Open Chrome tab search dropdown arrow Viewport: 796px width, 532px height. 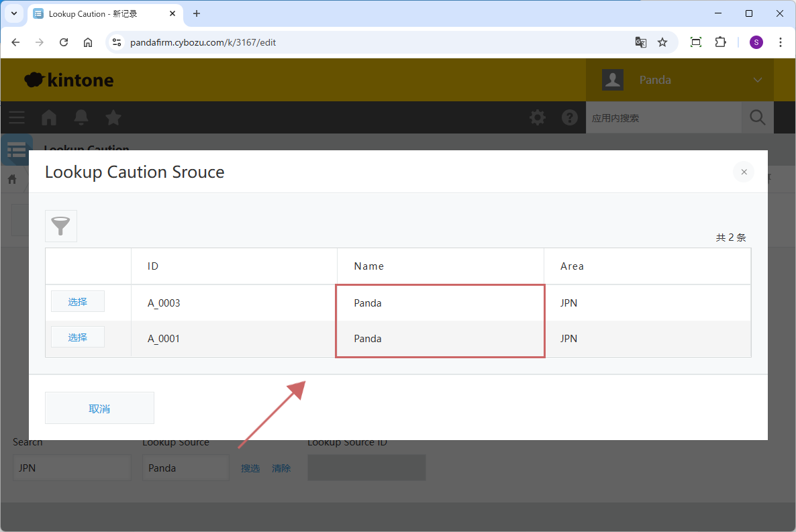[14, 13]
